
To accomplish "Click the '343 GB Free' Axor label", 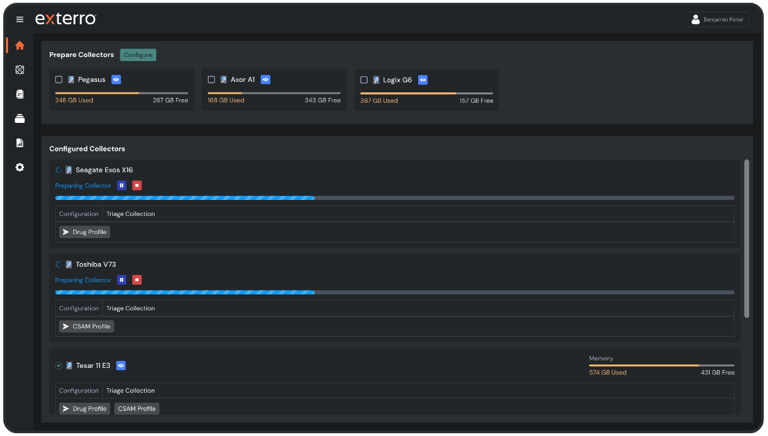I will (322, 100).
